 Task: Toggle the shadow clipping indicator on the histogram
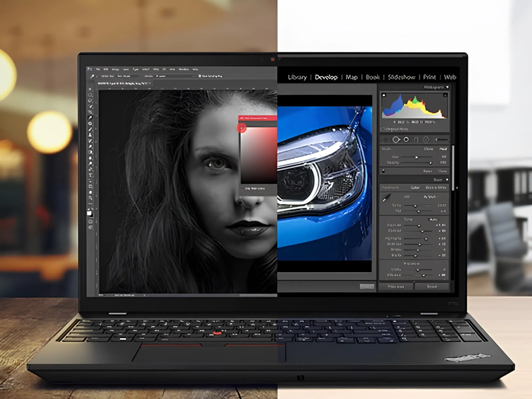[x=384, y=95]
